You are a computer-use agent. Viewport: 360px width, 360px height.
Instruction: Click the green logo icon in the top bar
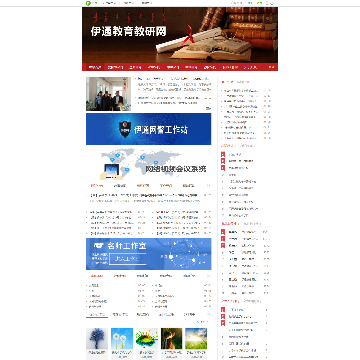pos(88,3)
